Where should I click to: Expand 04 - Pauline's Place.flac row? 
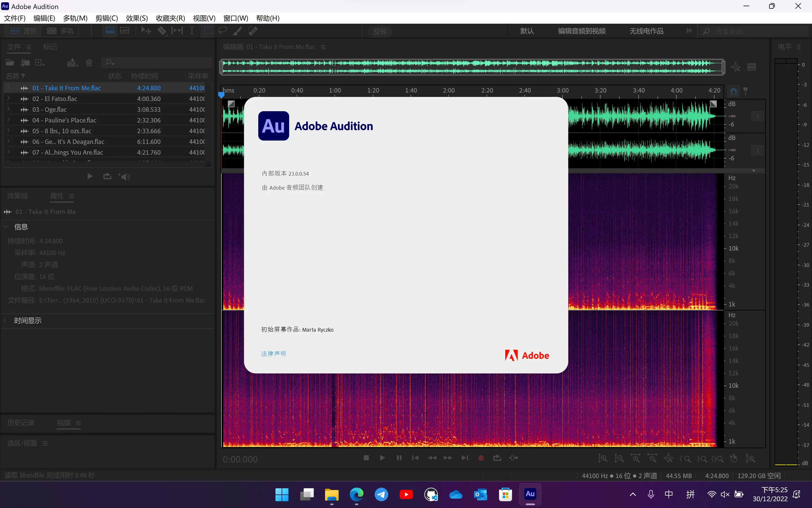8,120
